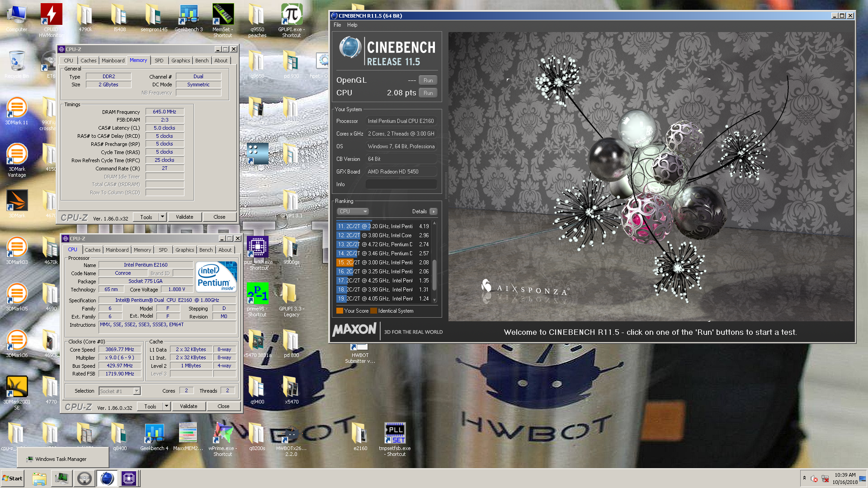Open the e2160 folder on desktop
The width and height of the screenshot is (868, 488).
(x=360, y=437)
